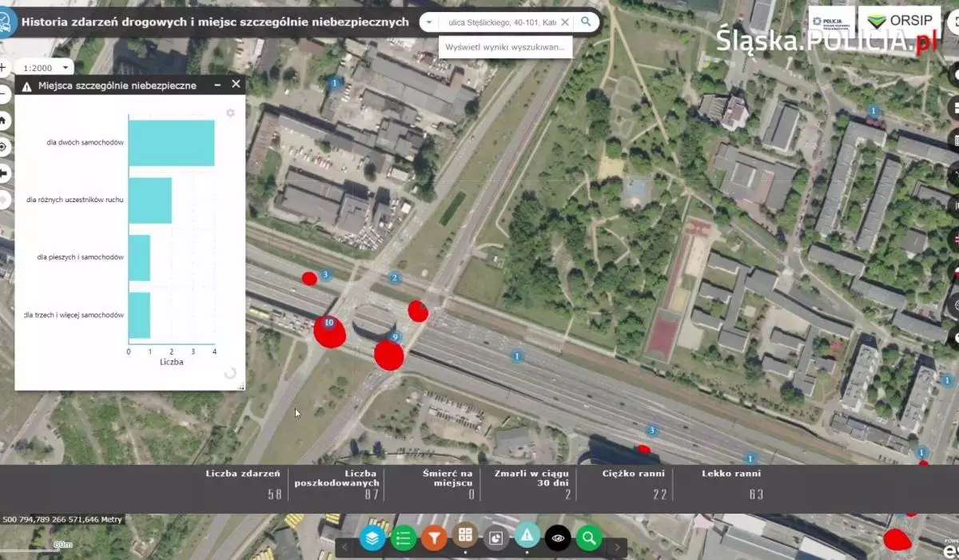Clear the address search field text

565,22
